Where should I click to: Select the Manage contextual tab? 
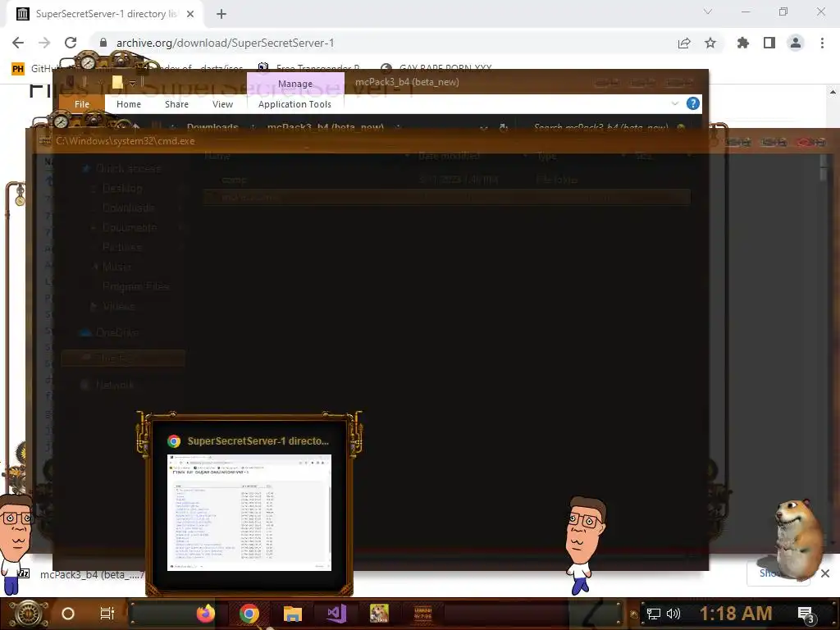[x=295, y=84]
